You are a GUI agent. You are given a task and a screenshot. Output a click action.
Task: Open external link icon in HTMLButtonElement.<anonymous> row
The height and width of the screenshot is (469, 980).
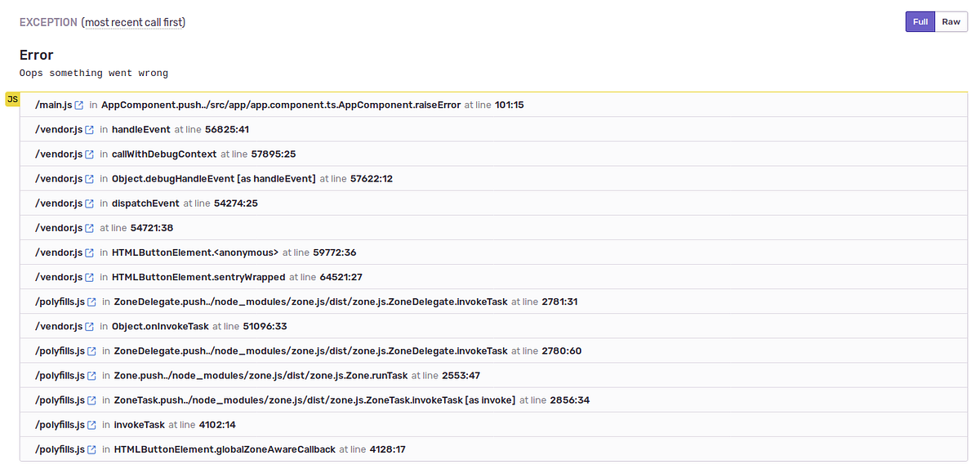click(90, 252)
